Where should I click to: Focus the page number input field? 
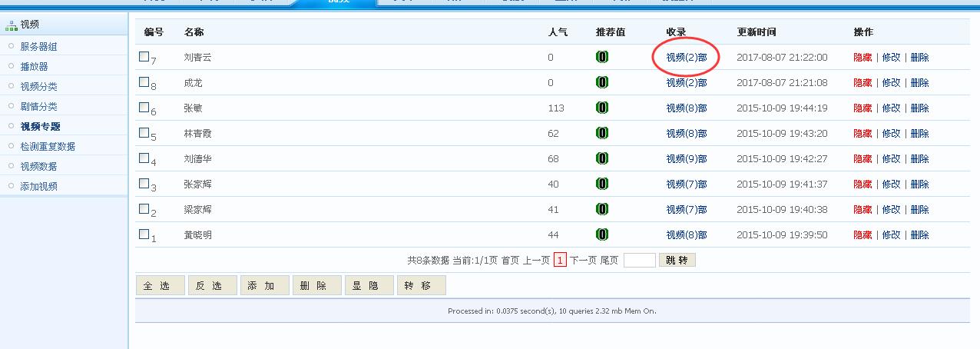[639, 261]
